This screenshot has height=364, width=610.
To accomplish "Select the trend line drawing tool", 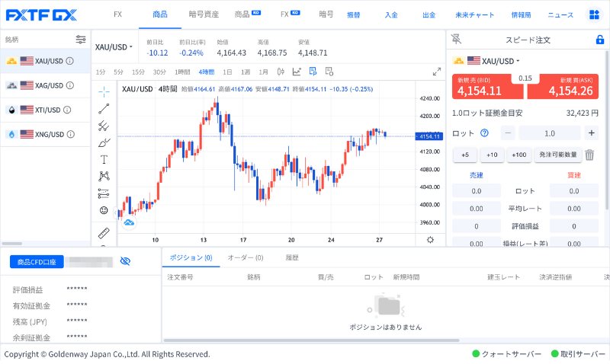I will 104,109.
